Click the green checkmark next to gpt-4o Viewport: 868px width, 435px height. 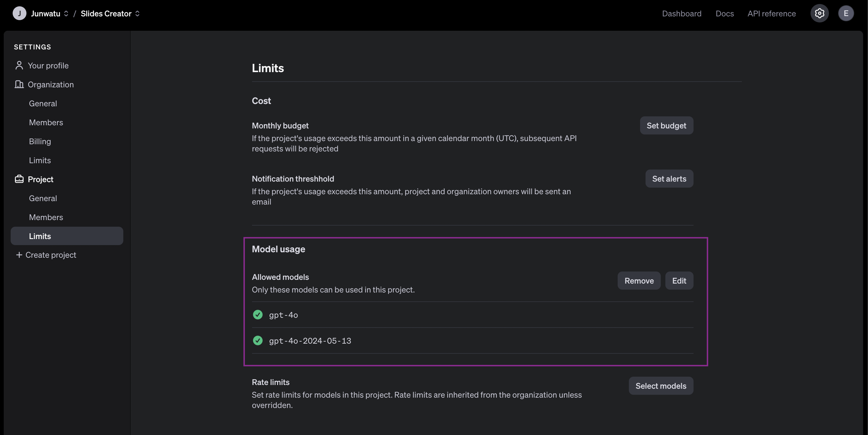pos(258,315)
